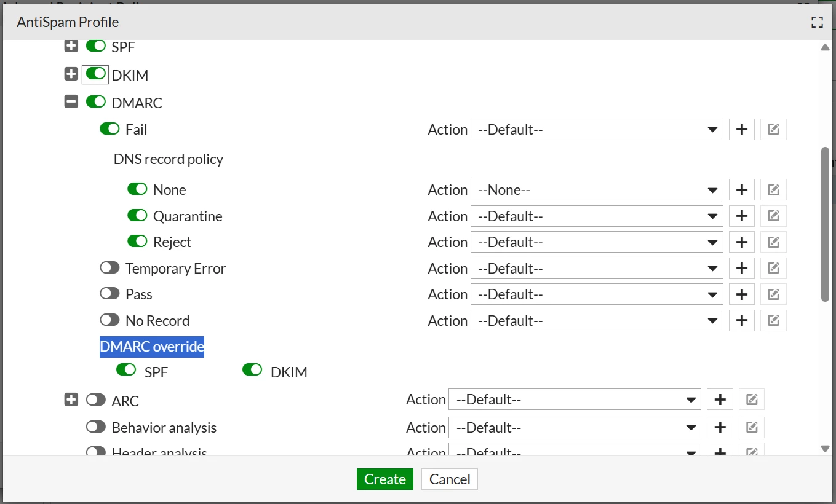Click the Create button

pyautogui.click(x=385, y=479)
